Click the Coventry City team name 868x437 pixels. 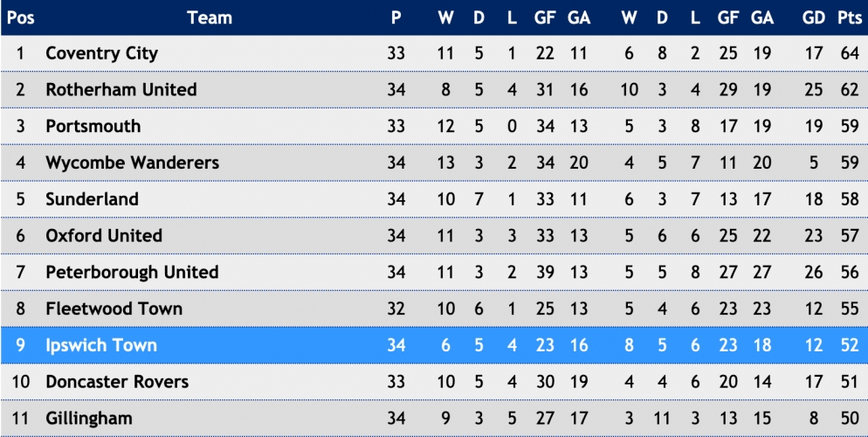[101, 53]
